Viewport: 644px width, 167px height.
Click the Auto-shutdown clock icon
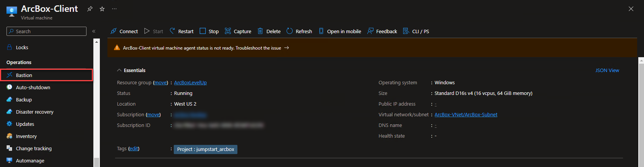(10, 87)
